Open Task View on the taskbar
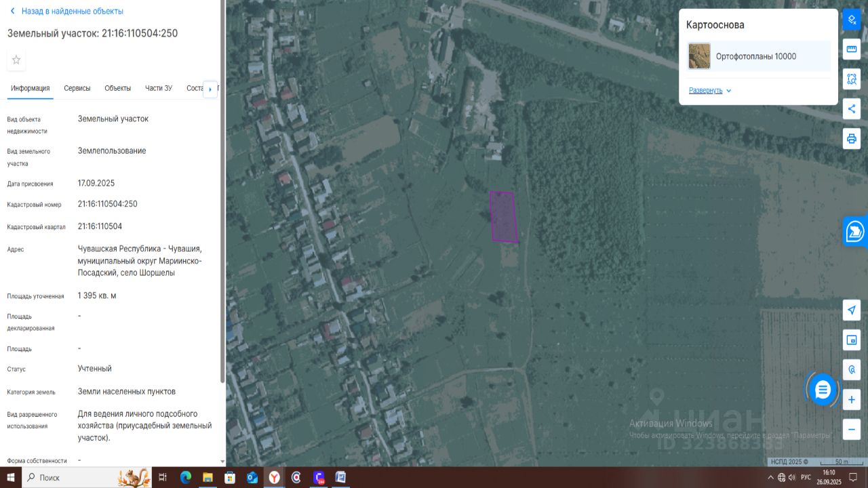Screen dimensions: 868x488 point(163,477)
